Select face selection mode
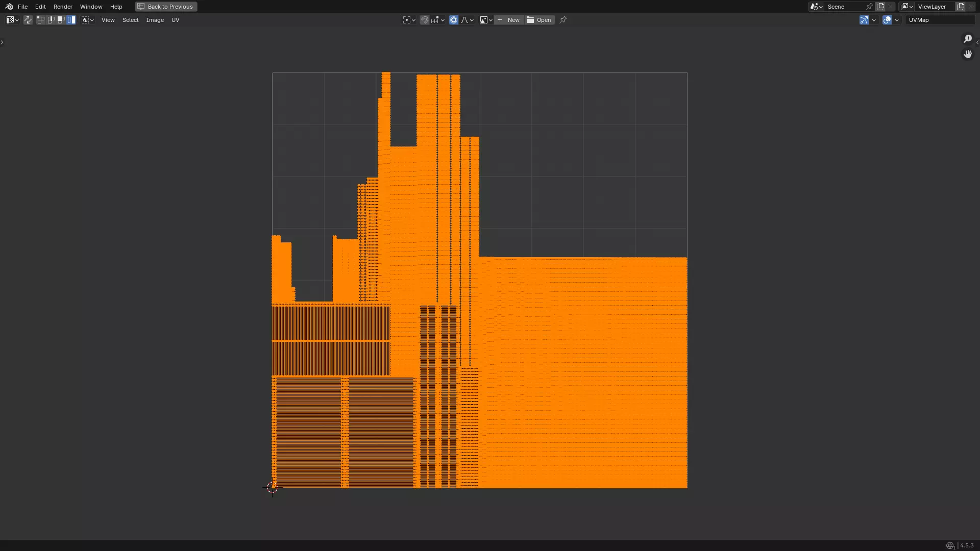This screenshot has width=980, height=551. (x=61, y=20)
